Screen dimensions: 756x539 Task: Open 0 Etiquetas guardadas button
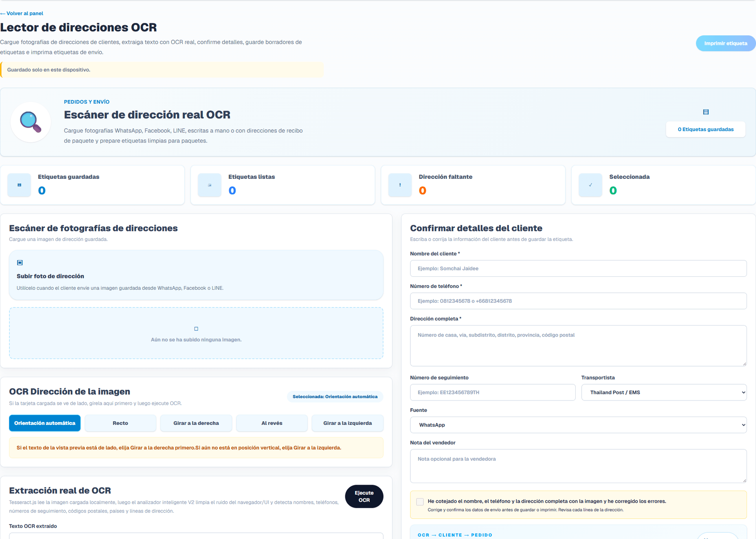point(706,130)
